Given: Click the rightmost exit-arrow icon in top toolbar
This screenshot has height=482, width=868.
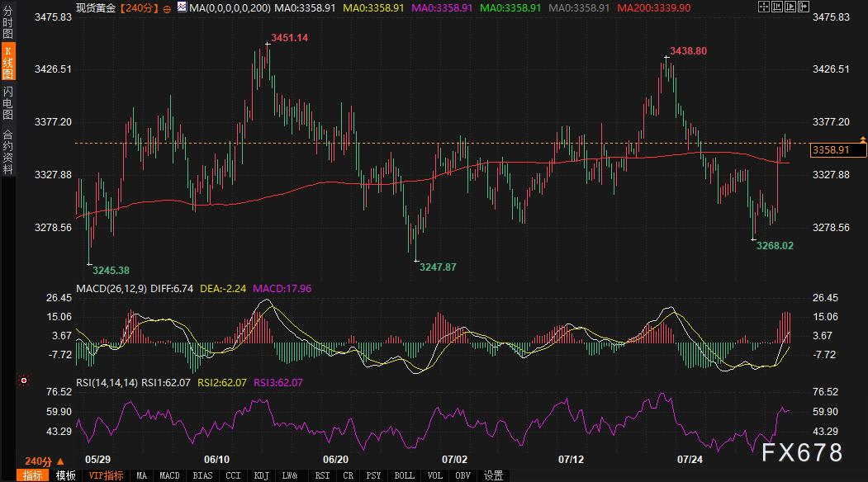Looking at the screenshot, I should pos(802,7).
